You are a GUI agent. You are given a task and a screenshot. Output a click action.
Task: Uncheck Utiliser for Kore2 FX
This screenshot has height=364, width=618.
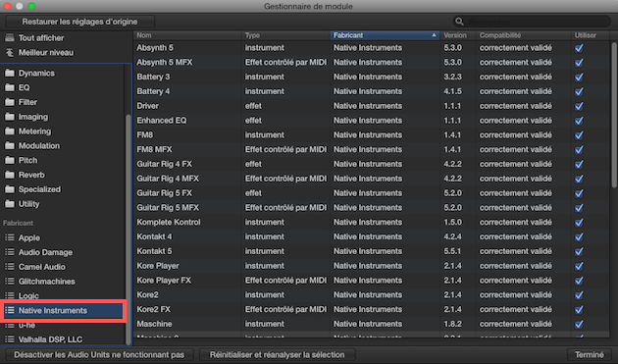click(x=579, y=310)
